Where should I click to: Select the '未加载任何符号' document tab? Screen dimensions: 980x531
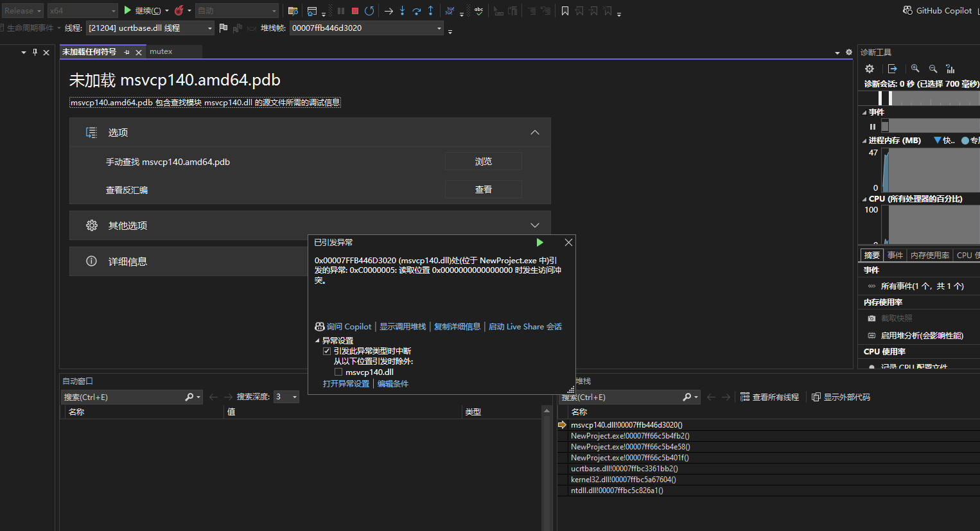pos(89,51)
